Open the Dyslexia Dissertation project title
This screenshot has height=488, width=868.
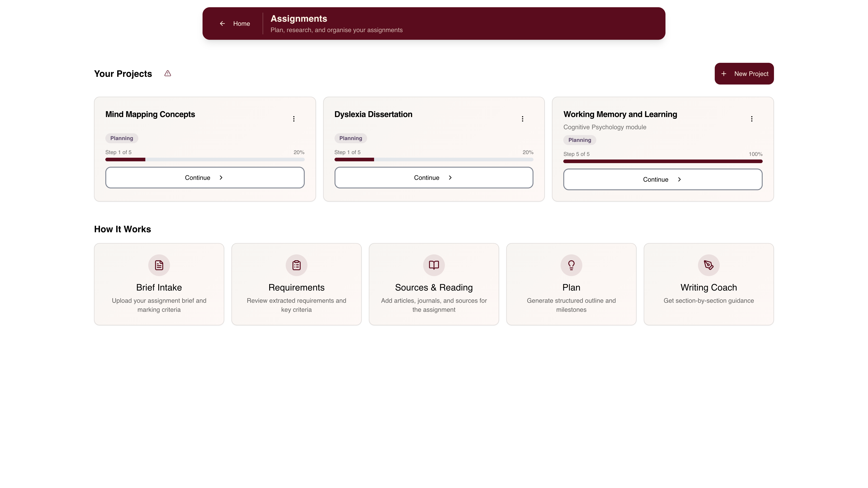[373, 115]
